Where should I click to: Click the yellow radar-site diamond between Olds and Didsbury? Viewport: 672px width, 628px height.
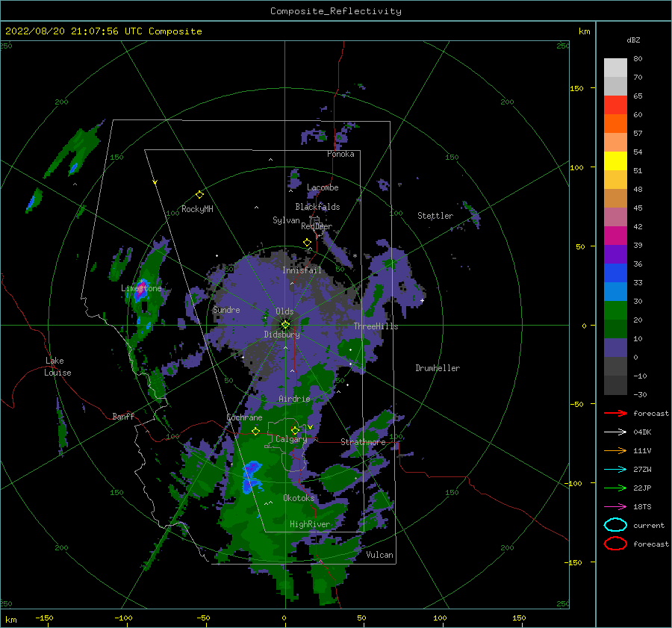[x=285, y=325]
